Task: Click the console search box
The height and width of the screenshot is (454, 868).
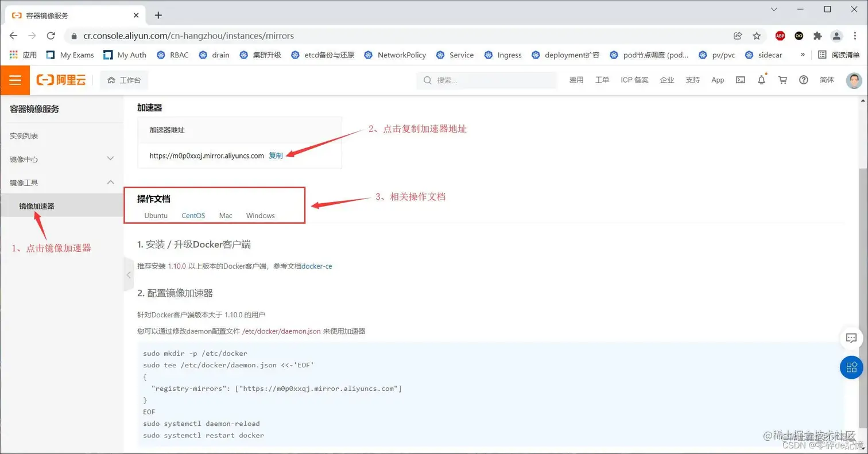Action: [487, 80]
